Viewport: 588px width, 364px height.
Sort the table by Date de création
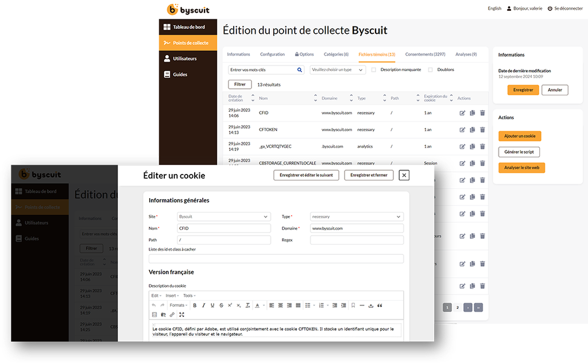tap(253, 98)
